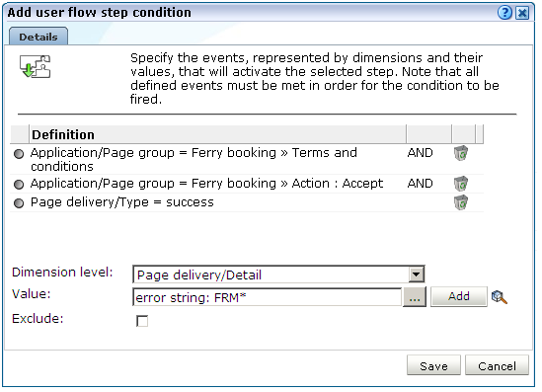Select radio bullet for Action : Accept row
Viewport: 542px width, 392px height.
[x=19, y=185]
